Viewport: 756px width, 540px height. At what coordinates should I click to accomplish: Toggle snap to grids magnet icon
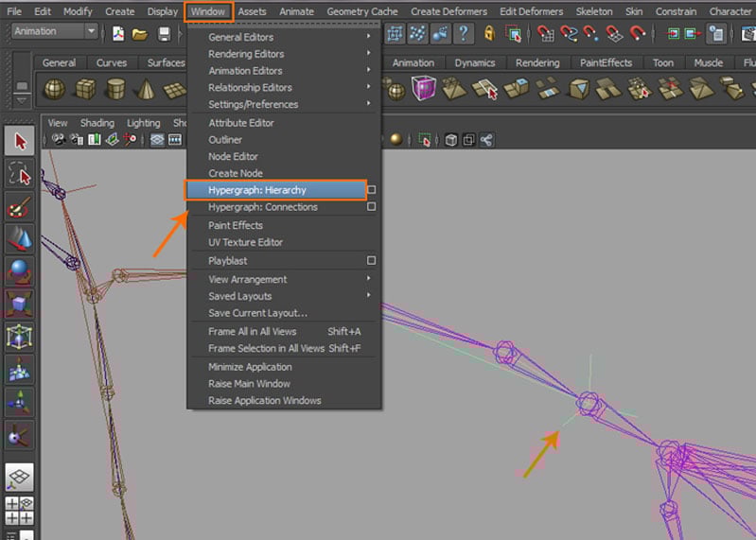(x=545, y=34)
